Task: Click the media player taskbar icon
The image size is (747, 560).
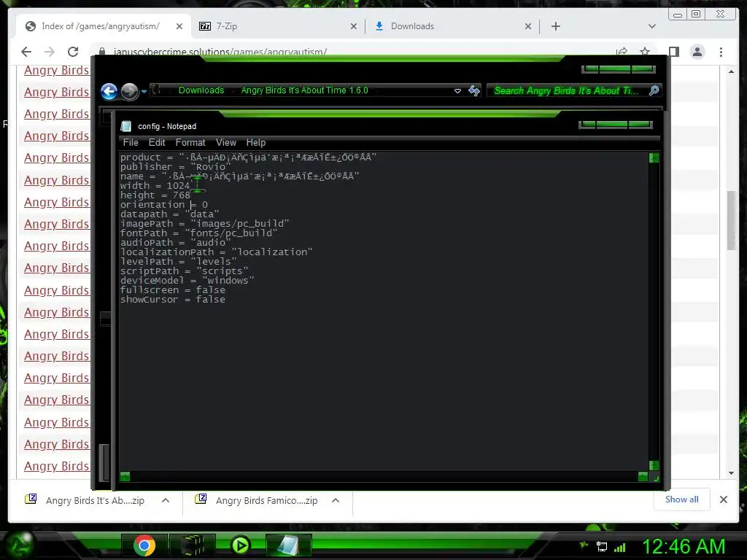Action: pyautogui.click(x=241, y=545)
